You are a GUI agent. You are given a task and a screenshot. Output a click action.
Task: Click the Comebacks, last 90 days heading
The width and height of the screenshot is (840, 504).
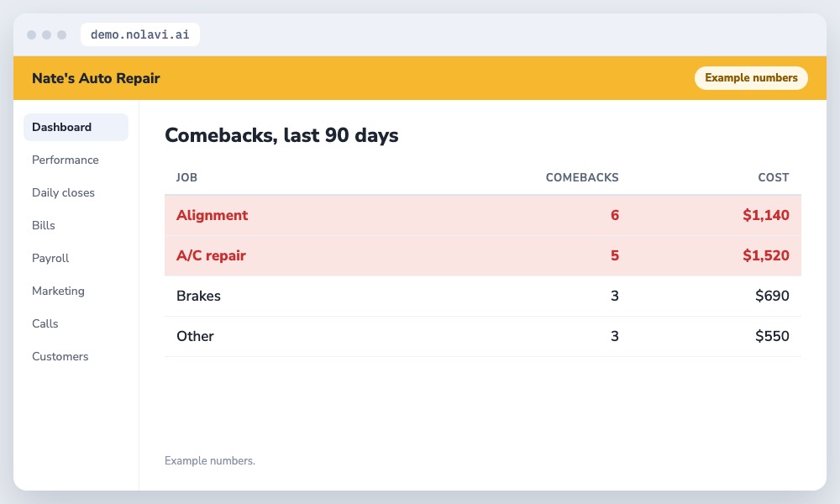[x=281, y=135]
